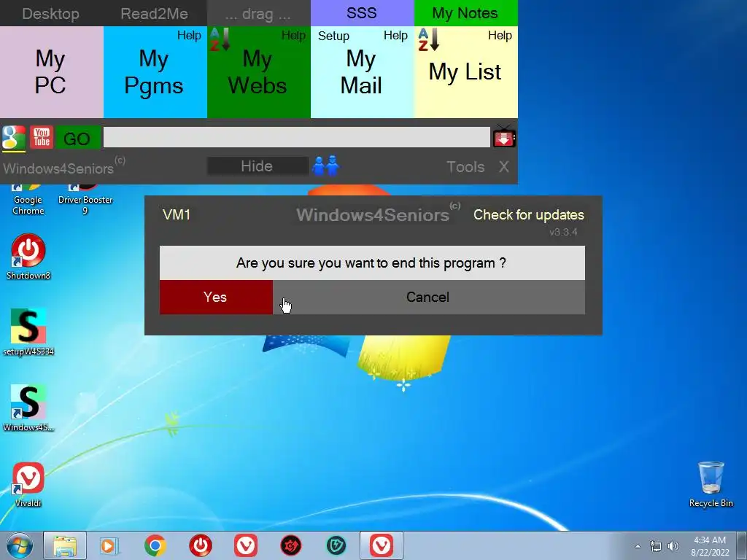Open Setup on My Mail tile
Image resolution: width=747 pixels, height=560 pixels.
click(x=333, y=36)
